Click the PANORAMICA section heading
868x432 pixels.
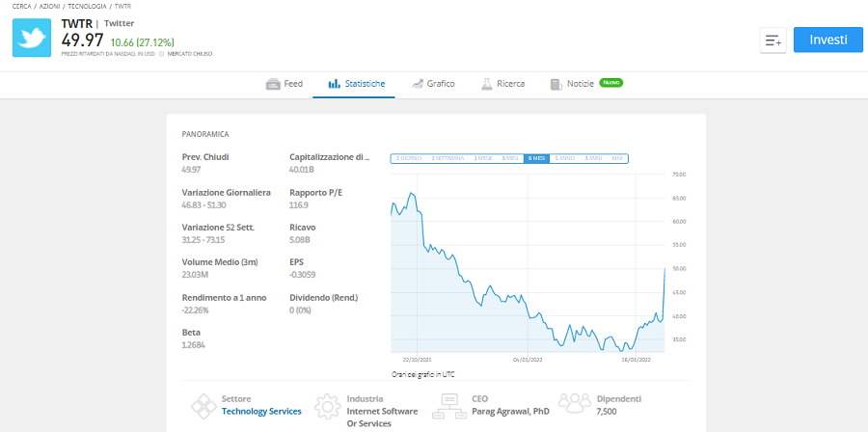point(205,134)
